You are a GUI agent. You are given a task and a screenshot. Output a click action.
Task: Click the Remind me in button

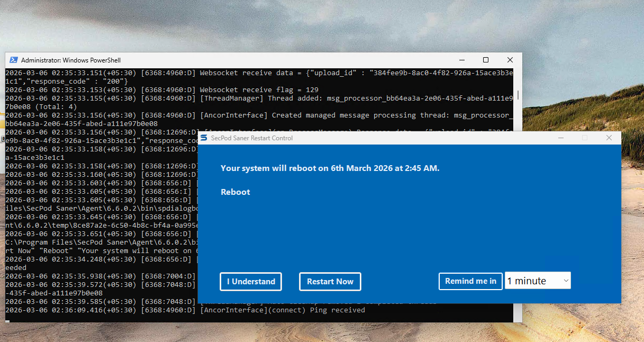point(470,281)
